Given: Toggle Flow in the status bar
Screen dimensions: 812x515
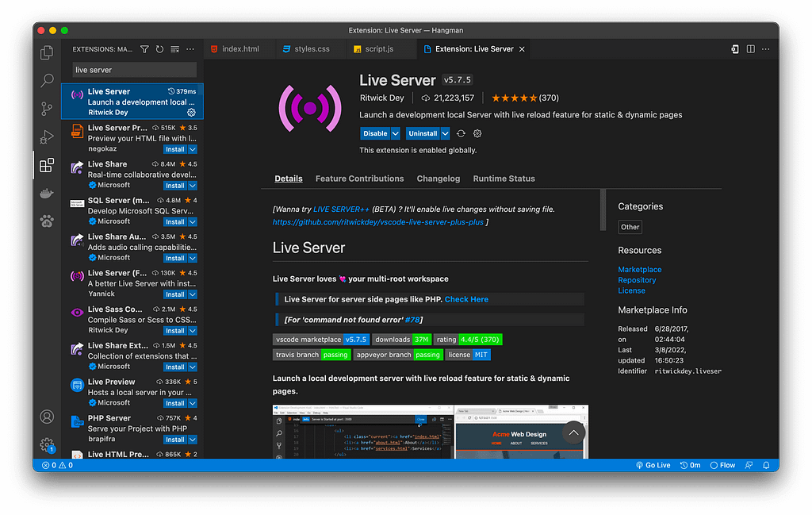Looking at the screenshot, I should point(722,465).
